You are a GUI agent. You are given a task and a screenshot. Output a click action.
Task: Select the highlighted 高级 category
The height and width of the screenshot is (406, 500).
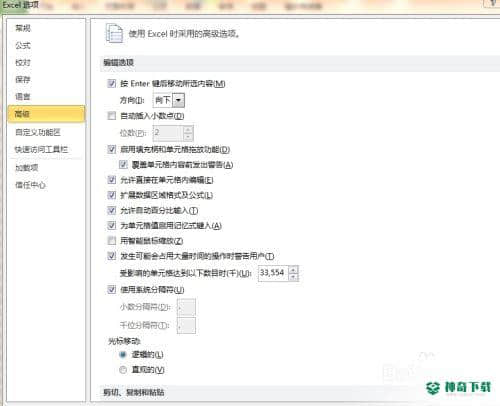click(x=46, y=114)
